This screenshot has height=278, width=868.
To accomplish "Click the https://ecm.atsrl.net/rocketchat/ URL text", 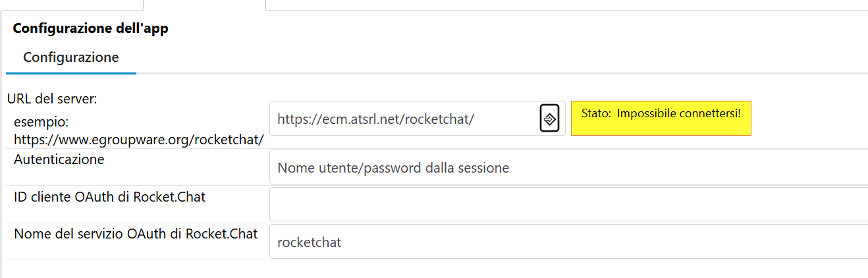I will click(375, 119).
